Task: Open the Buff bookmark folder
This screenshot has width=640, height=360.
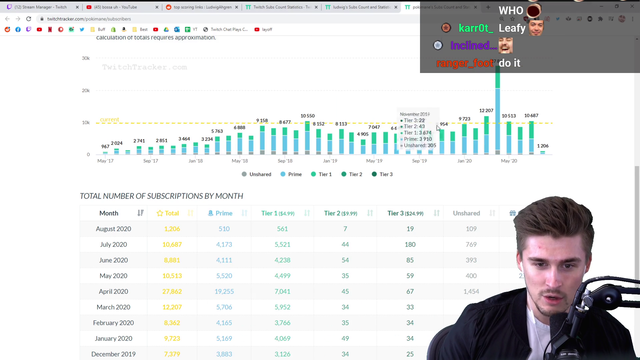Action: point(98,29)
